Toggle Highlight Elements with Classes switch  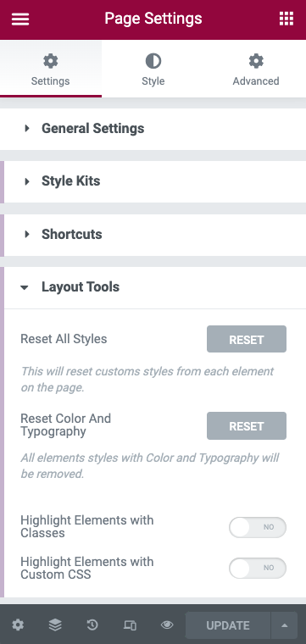click(258, 527)
